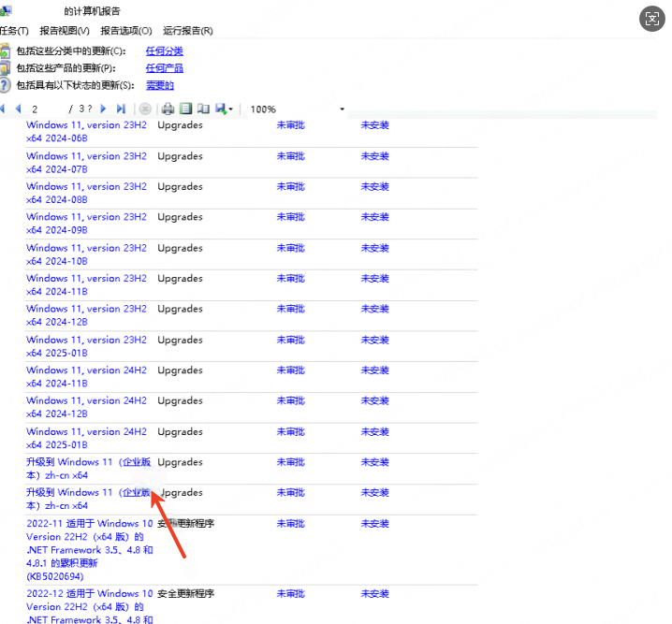Click the greyed-out stop rendering icon
The image size is (672, 624).
(145, 109)
